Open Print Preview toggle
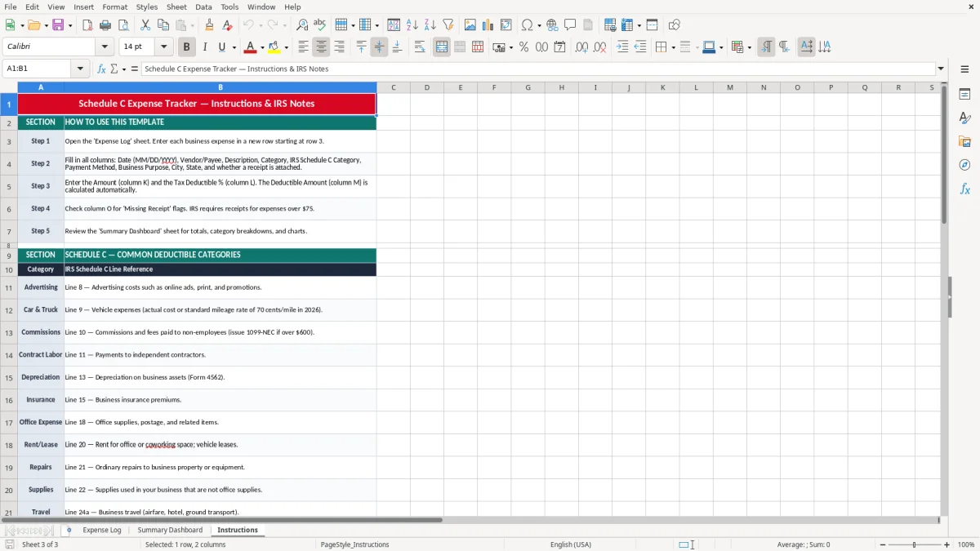Image resolution: width=980 pixels, height=551 pixels. tap(122, 25)
